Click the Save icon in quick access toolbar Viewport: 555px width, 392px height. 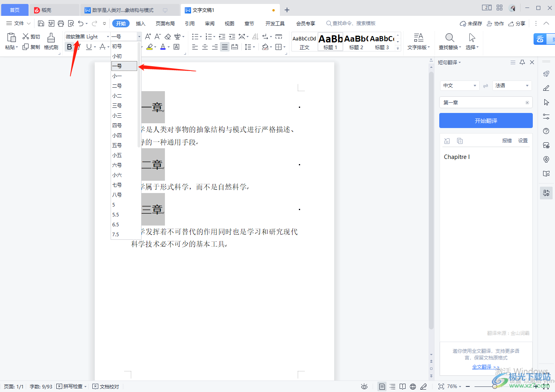(41, 23)
